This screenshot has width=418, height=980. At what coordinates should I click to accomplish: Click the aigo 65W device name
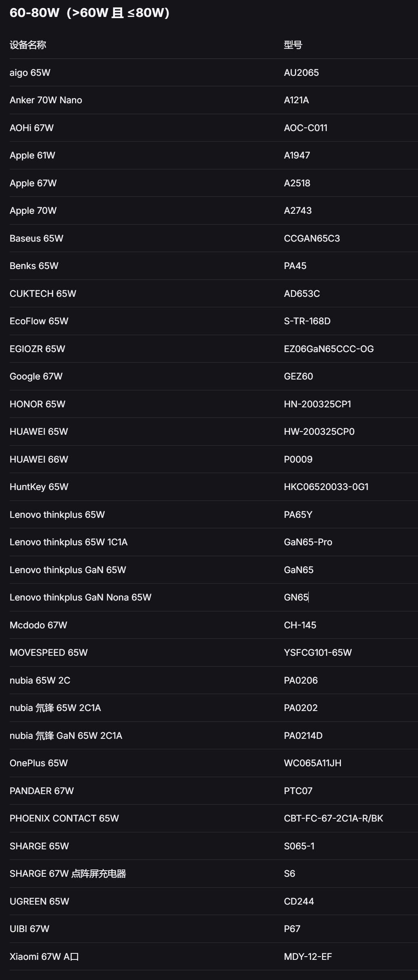[x=30, y=73]
